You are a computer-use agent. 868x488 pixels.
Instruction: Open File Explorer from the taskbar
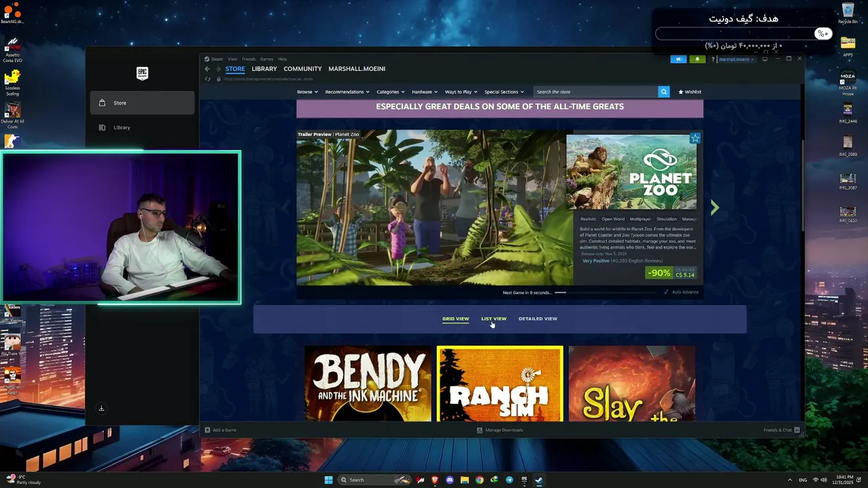tap(465, 480)
